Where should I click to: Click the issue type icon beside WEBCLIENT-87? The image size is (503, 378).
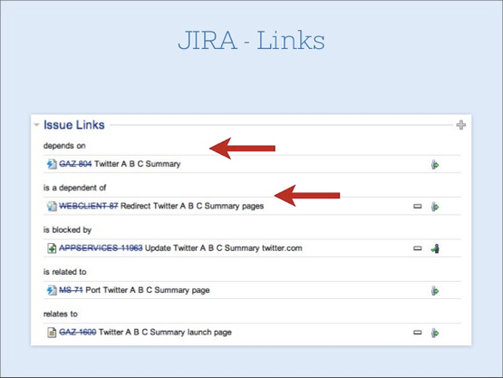click(x=51, y=206)
